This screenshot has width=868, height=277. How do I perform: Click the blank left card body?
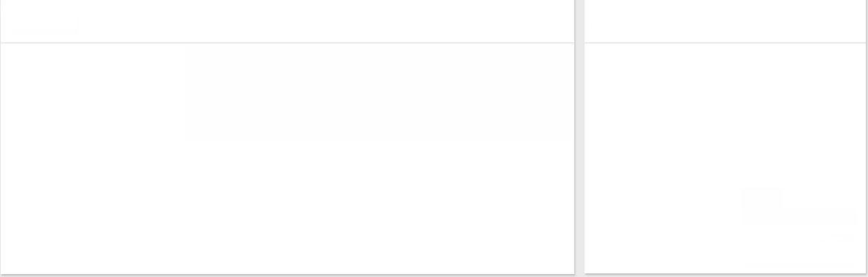click(x=287, y=158)
